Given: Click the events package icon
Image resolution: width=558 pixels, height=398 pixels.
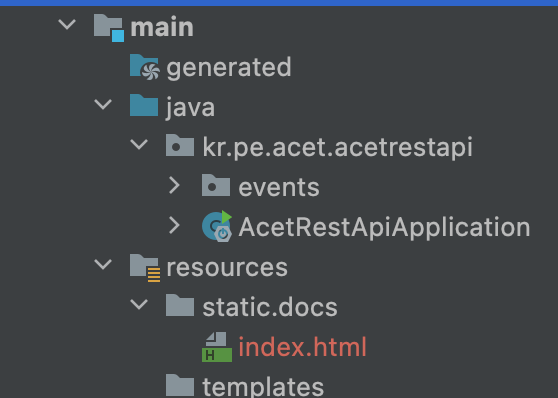Looking at the screenshot, I should tap(216, 185).
